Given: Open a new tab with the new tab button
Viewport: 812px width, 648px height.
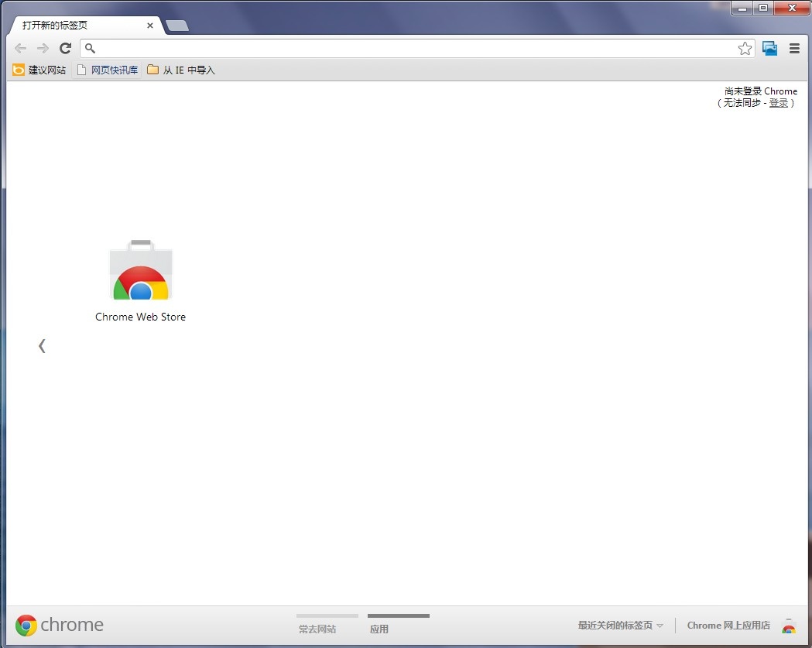Looking at the screenshot, I should point(177,26).
